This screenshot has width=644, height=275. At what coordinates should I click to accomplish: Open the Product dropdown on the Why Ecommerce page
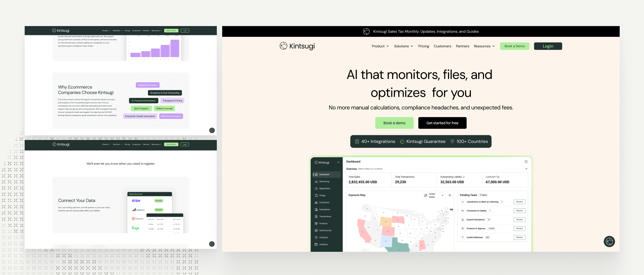(x=106, y=31)
